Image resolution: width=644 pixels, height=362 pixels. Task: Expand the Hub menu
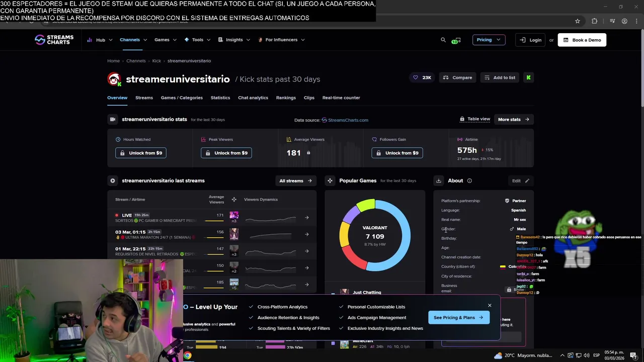[100, 40]
